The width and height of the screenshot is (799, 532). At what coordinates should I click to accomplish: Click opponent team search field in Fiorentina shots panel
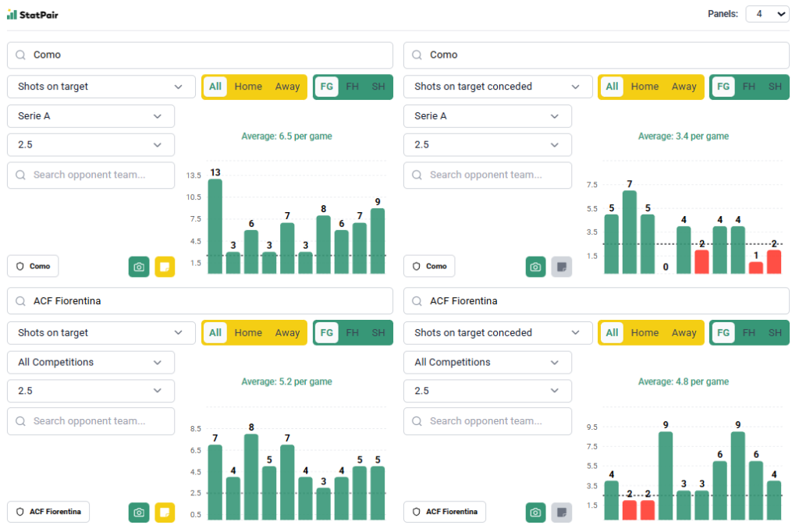pos(91,421)
